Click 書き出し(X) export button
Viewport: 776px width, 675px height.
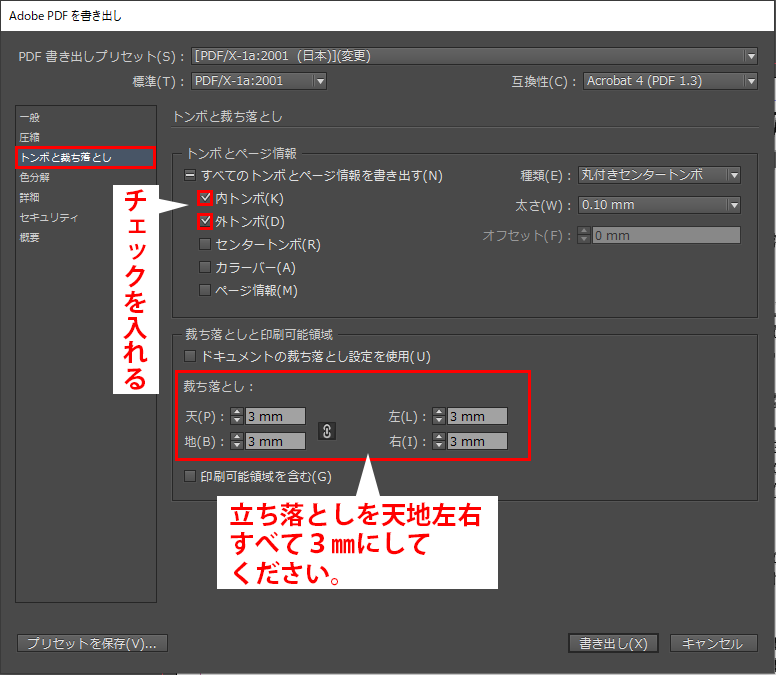click(613, 643)
